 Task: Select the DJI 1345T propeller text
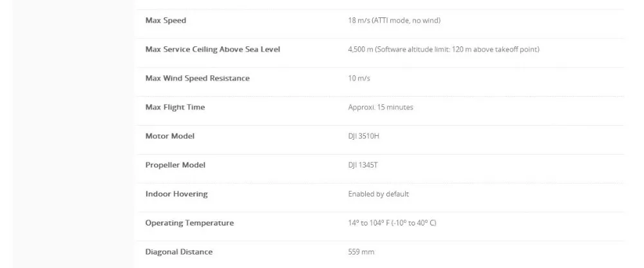coord(363,165)
